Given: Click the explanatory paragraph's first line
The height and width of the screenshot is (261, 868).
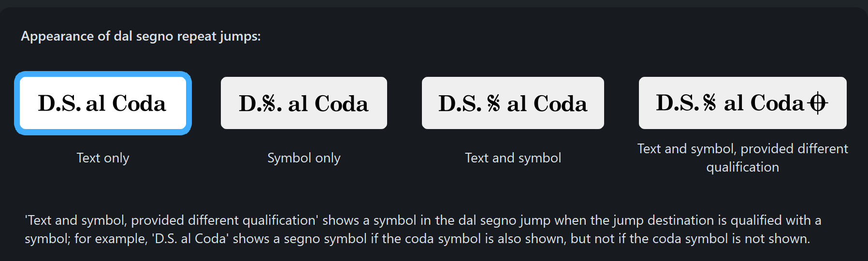Looking at the screenshot, I should pos(423,220).
